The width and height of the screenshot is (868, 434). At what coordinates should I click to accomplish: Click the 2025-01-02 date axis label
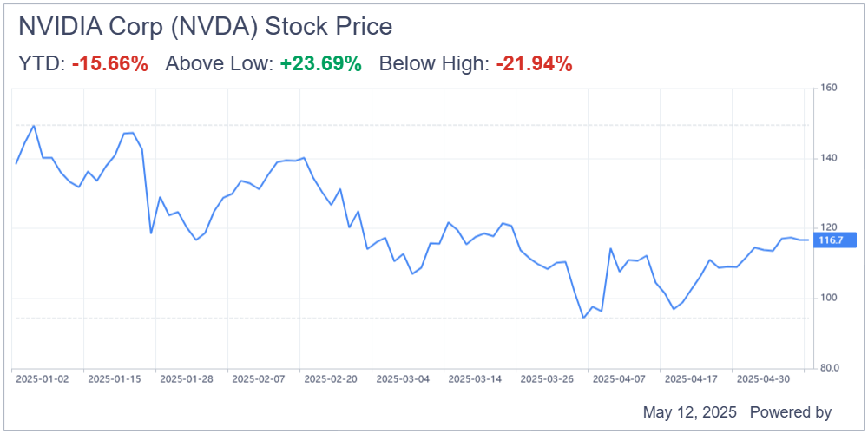point(42,379)
